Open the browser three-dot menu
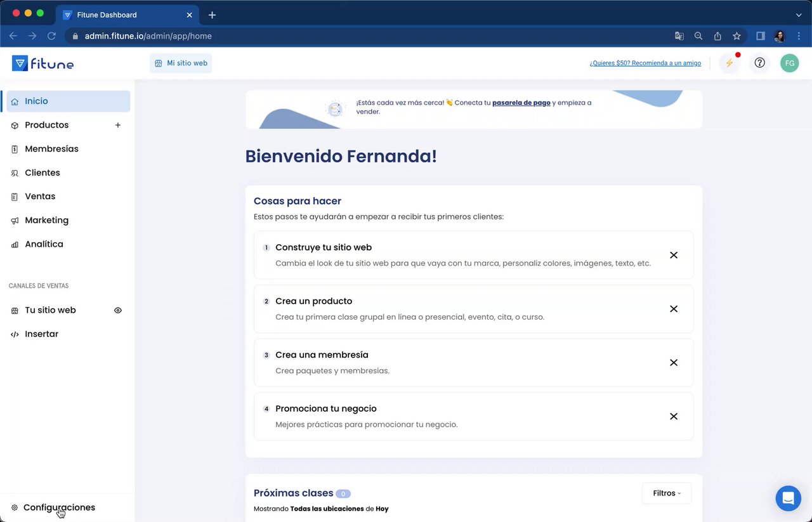Screen dimensions: 812x522 pyautogui.click(x=799, y=36)
